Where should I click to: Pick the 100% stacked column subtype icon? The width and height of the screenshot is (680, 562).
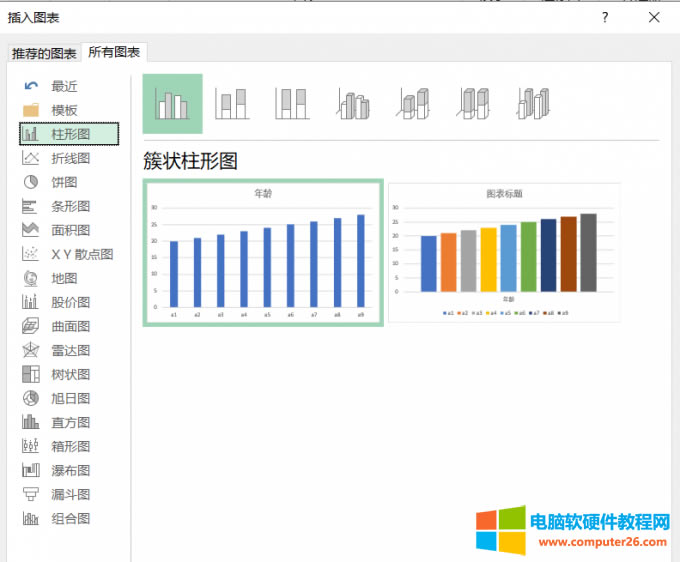point(291,104)
